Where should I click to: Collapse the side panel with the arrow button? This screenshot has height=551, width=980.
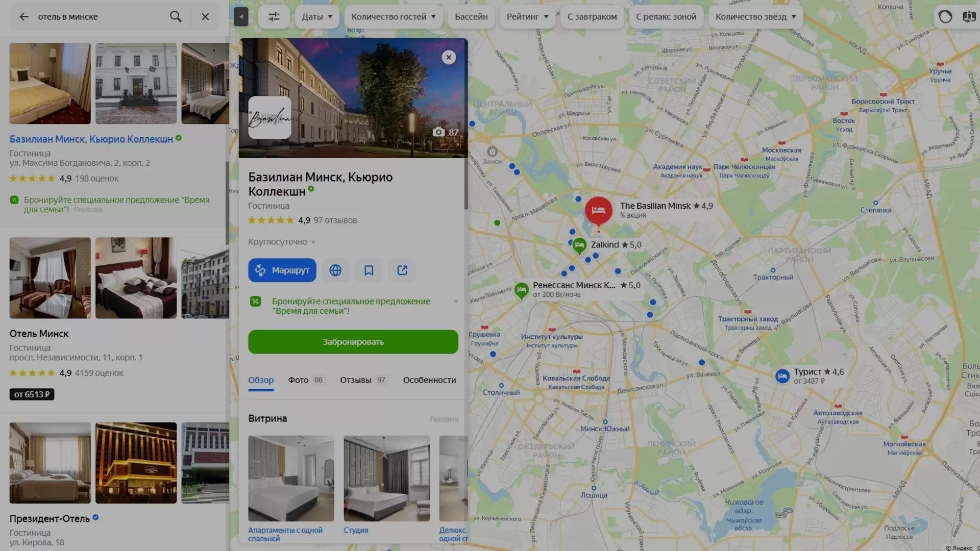241,17
